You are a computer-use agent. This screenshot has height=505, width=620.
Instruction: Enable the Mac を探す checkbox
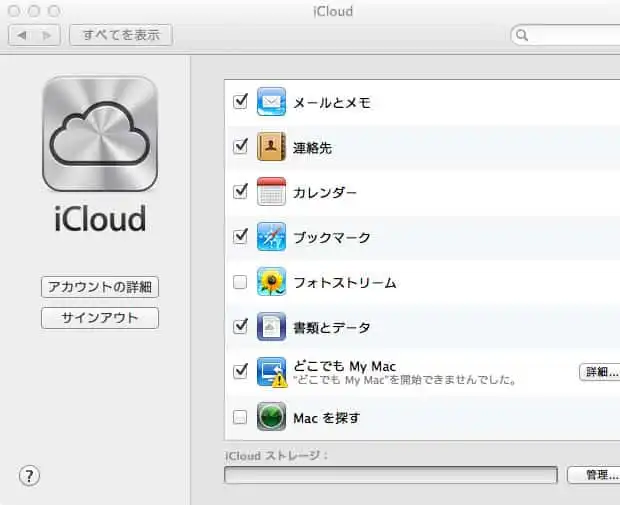tap(240, 417)
